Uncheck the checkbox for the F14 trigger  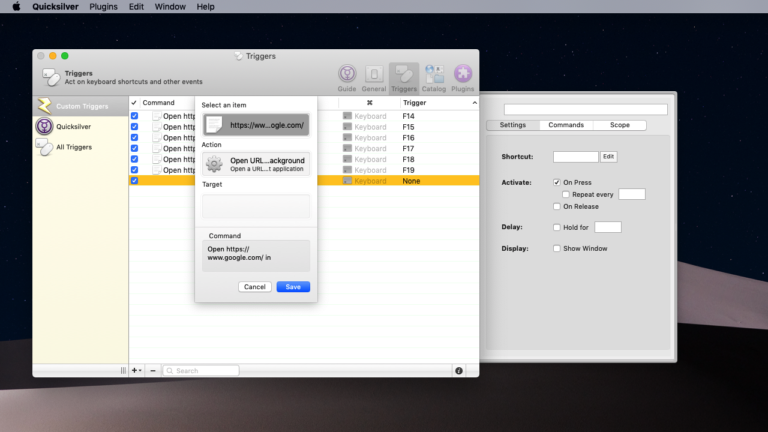pos(135,116)
